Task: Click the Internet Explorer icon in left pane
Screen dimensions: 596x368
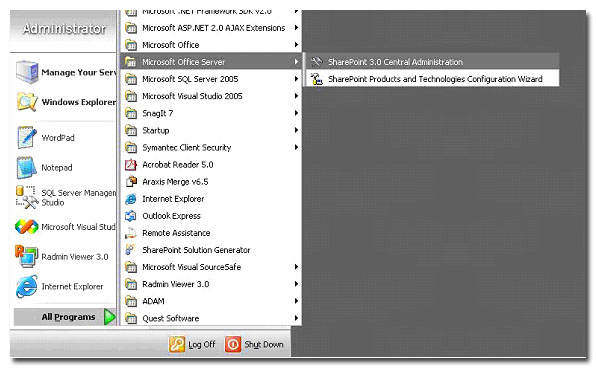Action: click(x=27, y=286)
